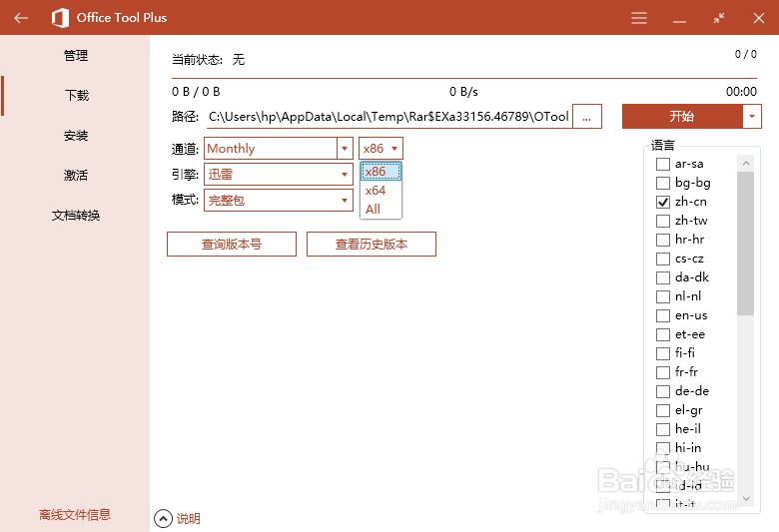
Task: Open the 完整包 mode dropdown
Action: (279, 201)
